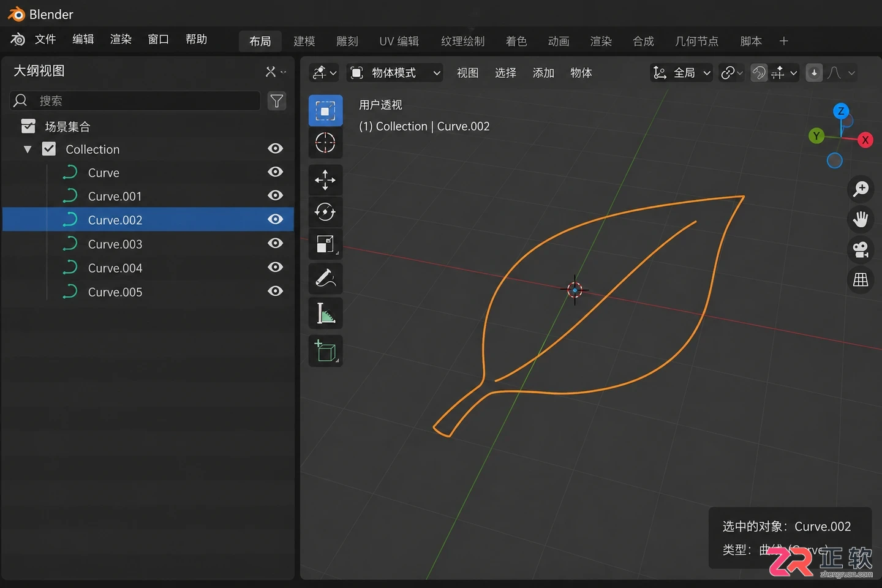Open the outliner display mode dropdown arrow
This screenshot has height=588, width=882.
tap(283, 72)
